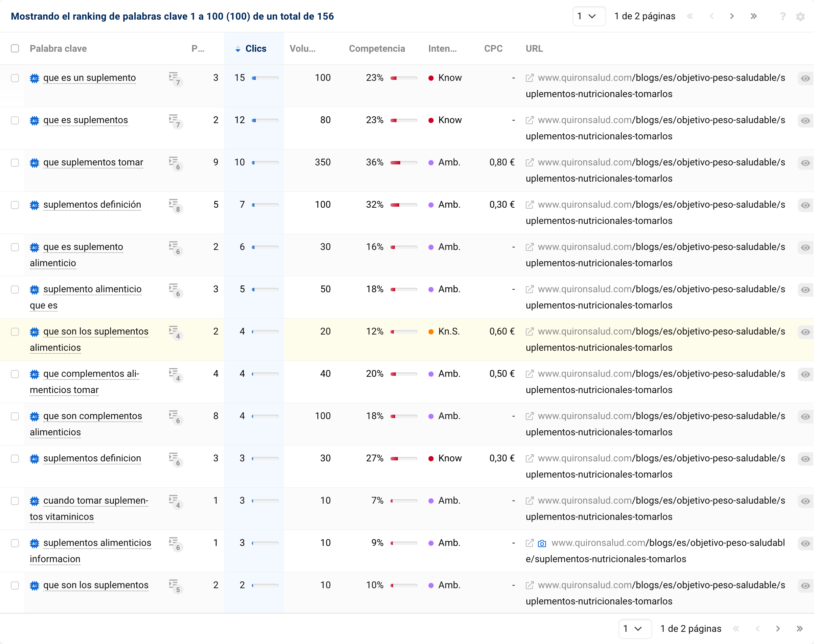Click the Competencia column header
Image resolution: width=814 pixels, height=644 pixels.
click(x=377, y=49)
